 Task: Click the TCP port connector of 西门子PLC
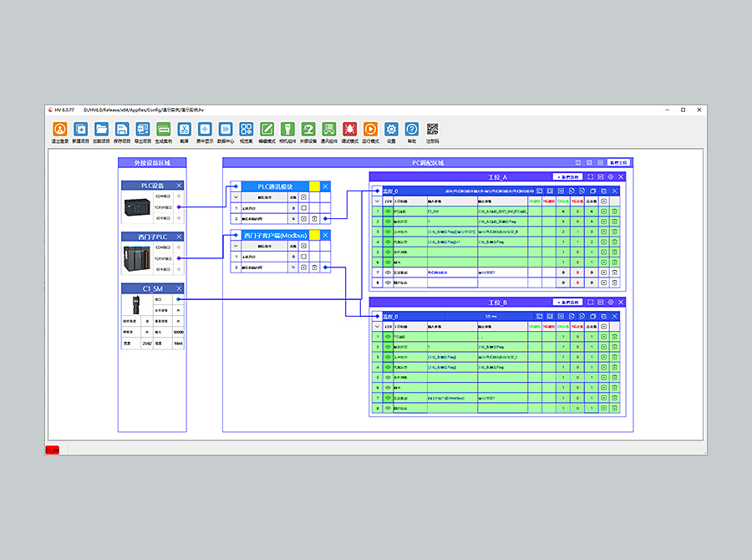click(179, 259)
